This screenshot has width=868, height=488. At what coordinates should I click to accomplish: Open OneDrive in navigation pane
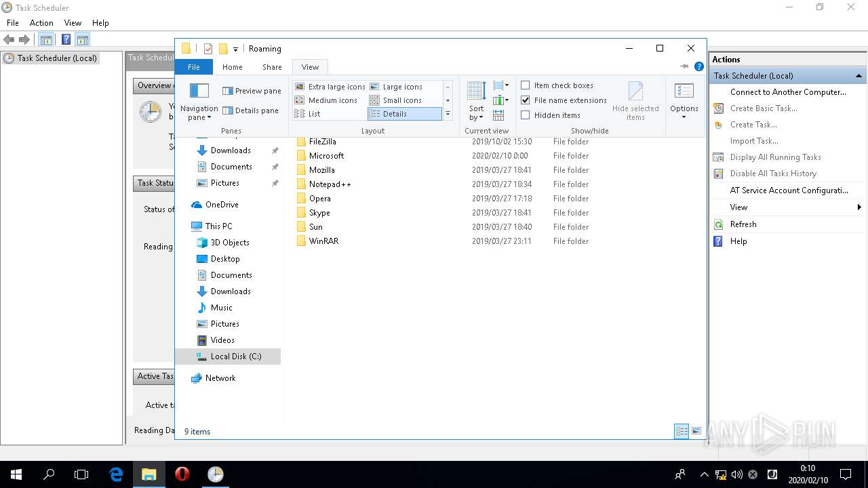click(222, 205)
